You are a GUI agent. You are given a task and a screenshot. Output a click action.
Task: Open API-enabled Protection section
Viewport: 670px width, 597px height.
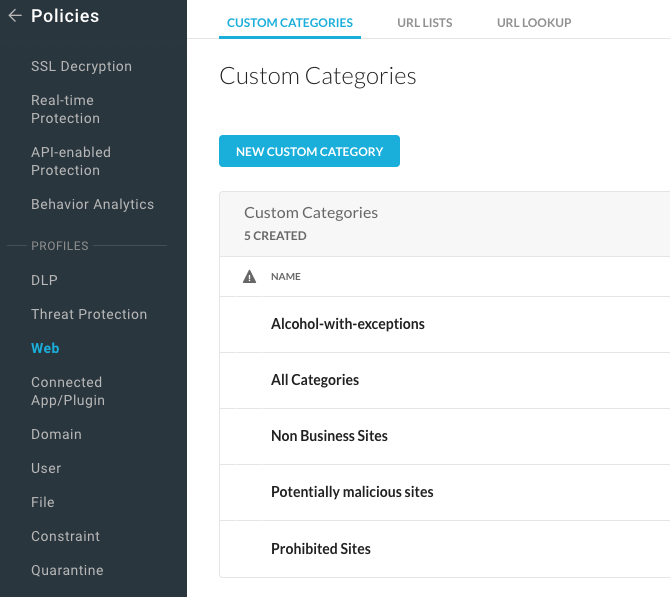tap(71, 161)
